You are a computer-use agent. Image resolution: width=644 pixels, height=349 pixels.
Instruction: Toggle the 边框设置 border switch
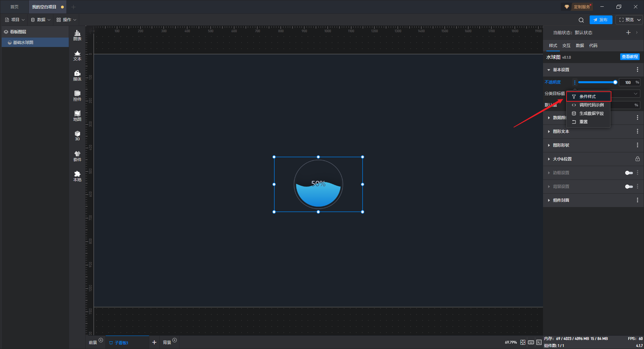pos(629,173)
